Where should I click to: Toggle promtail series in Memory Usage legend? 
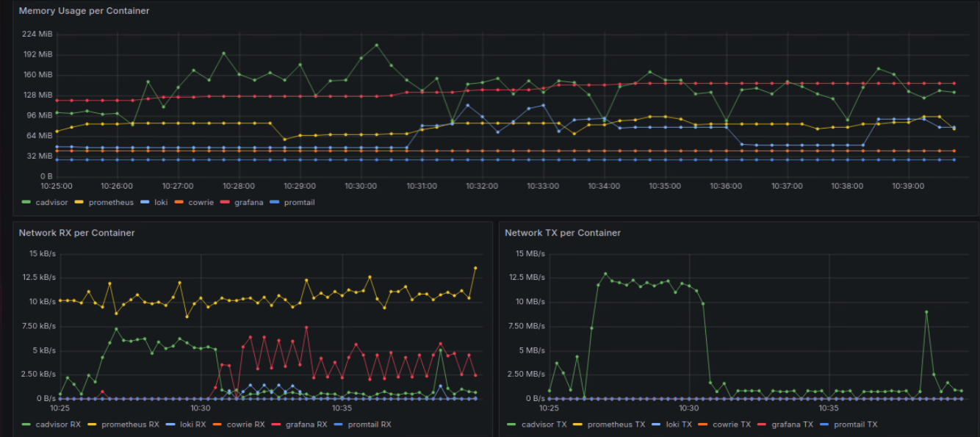(299, 202)
